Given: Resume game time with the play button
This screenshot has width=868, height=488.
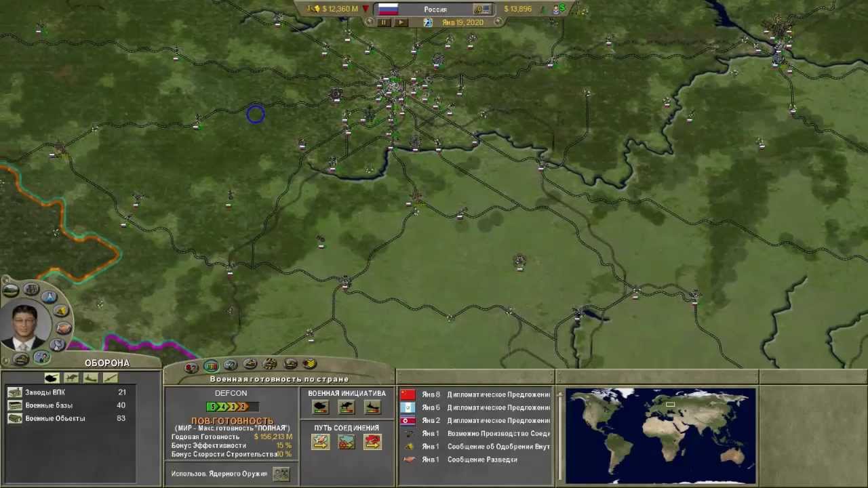Looking at the screenshot, I should (x=401, y=22).
